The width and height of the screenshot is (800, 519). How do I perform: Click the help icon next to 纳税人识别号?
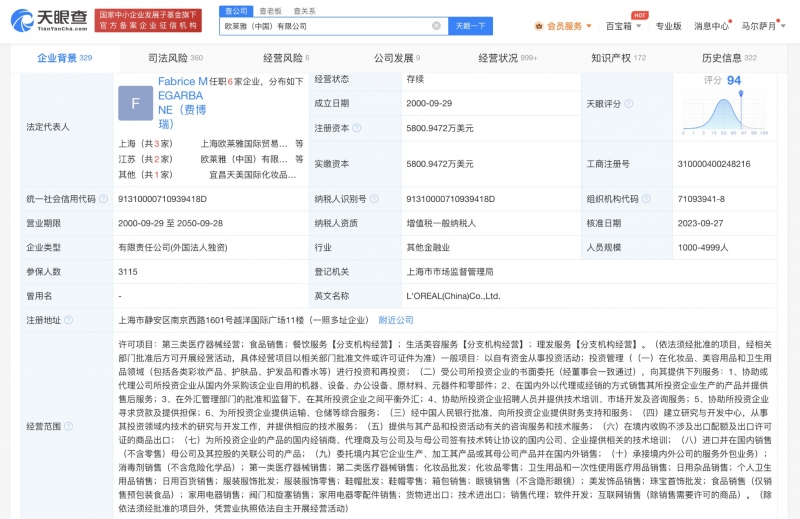click(x=374, y=199)
